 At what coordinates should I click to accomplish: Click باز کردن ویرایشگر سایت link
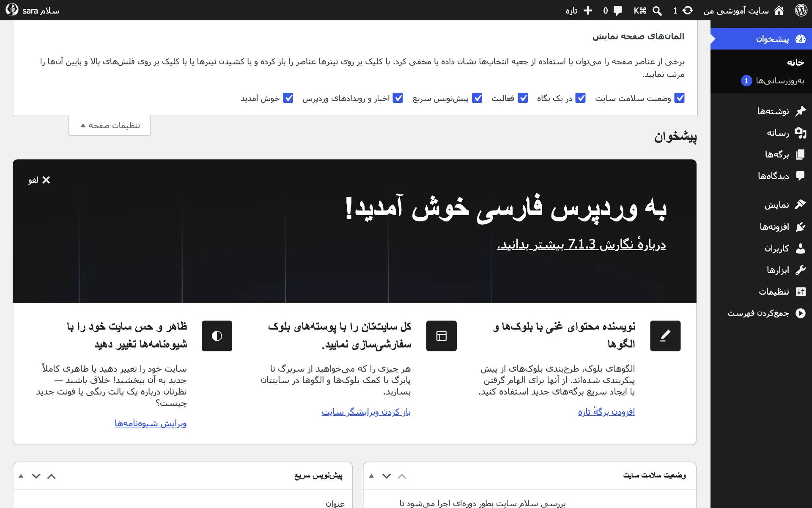coord(366,412)
